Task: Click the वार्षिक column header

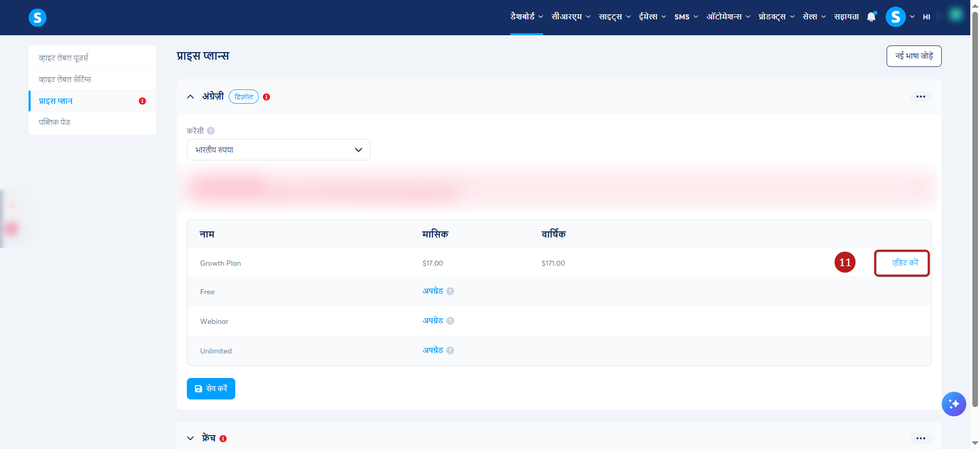Action: pyautogui.click(x=553, y=234)
